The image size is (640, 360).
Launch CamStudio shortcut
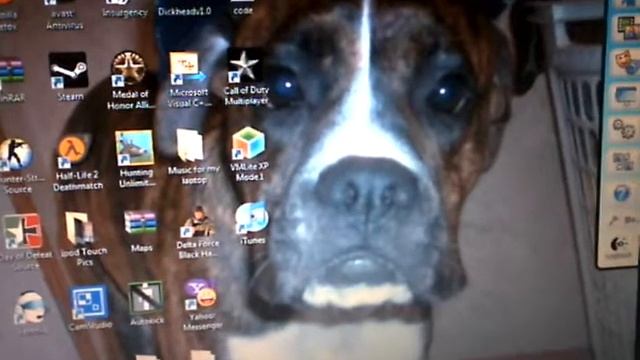89,303
